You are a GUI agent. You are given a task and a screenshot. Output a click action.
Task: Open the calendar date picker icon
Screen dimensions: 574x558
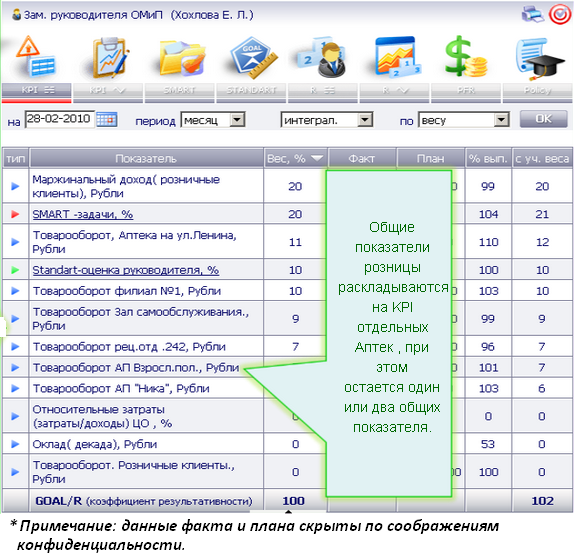pyautogui.click(x=107, y=120)
